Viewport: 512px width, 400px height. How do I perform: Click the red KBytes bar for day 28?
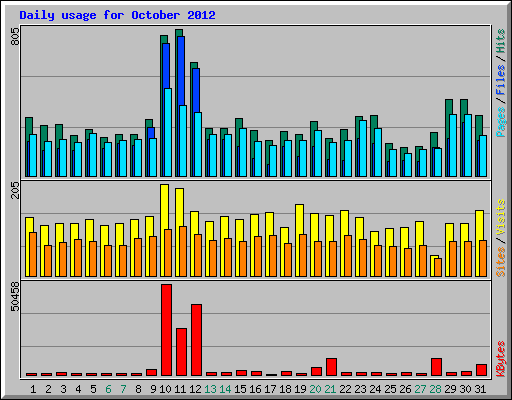pyautogui.click(x=436, y=367)
